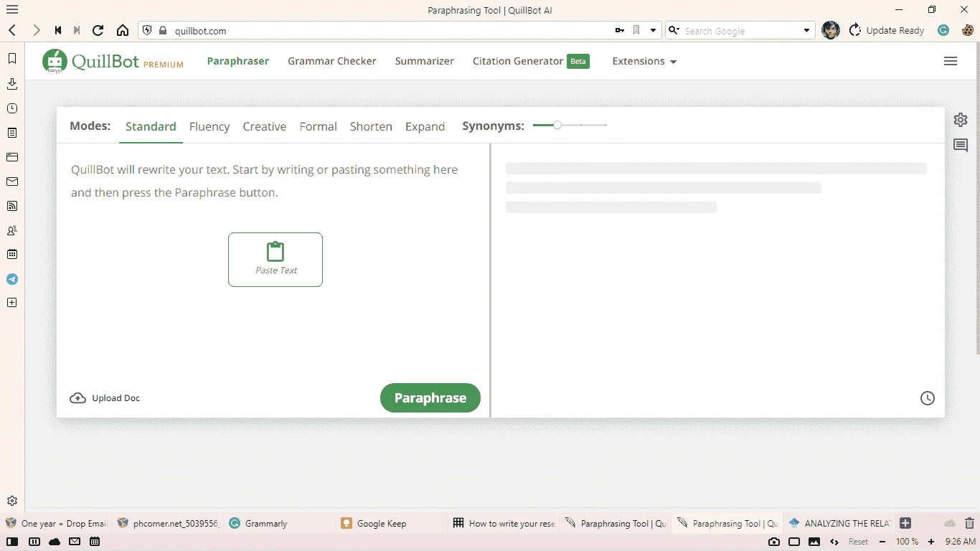This screenshot has width=980, height=551.
Task: Bookmark this page from the address bar
Action: click(636, 30)
